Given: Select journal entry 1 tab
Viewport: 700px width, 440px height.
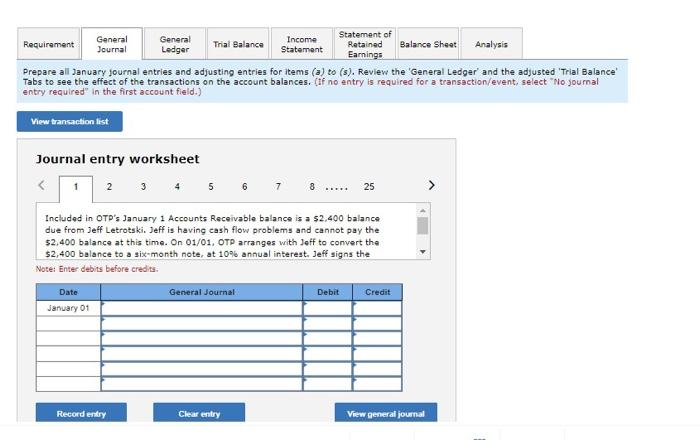Looking at the screenshot, I should coord(76,187).
